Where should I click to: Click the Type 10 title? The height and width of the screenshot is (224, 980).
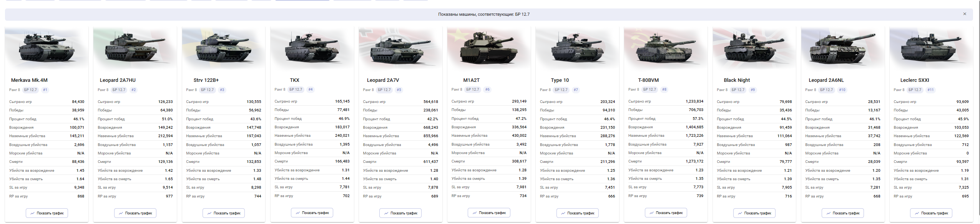pyautogui.click(x=560, y=80)
